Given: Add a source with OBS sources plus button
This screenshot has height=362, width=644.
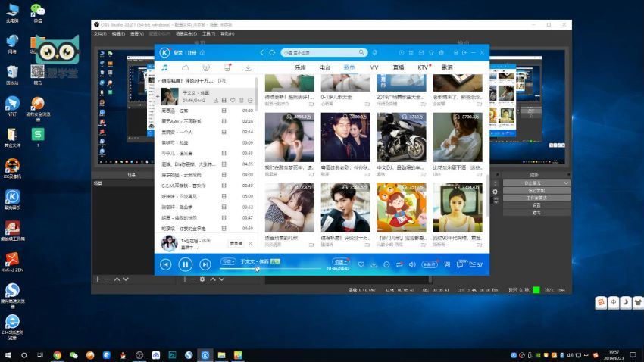Looking at the screenshot, I should [x=184, y=279].
